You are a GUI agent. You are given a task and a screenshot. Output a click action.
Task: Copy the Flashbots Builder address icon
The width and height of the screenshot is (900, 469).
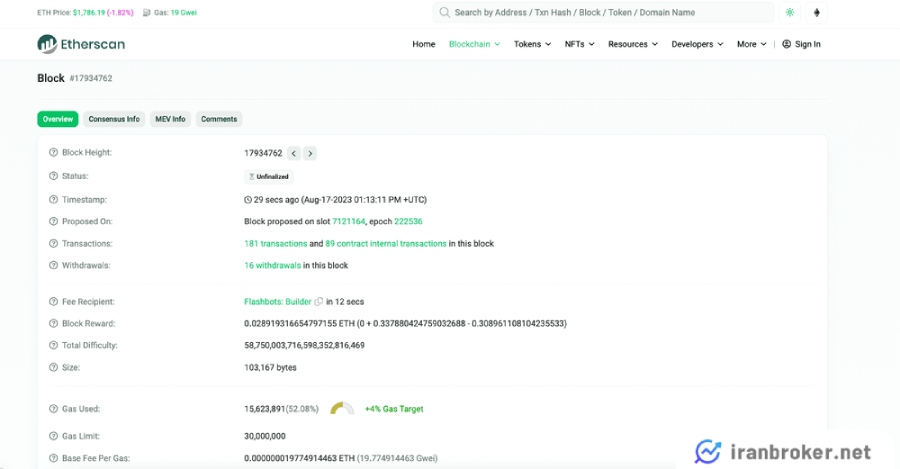[319, 301]
